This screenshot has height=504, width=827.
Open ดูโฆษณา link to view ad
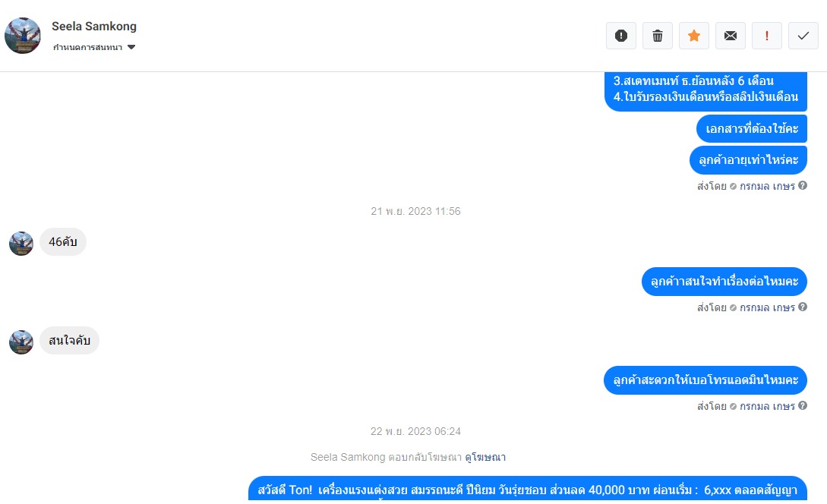point(485,457)
